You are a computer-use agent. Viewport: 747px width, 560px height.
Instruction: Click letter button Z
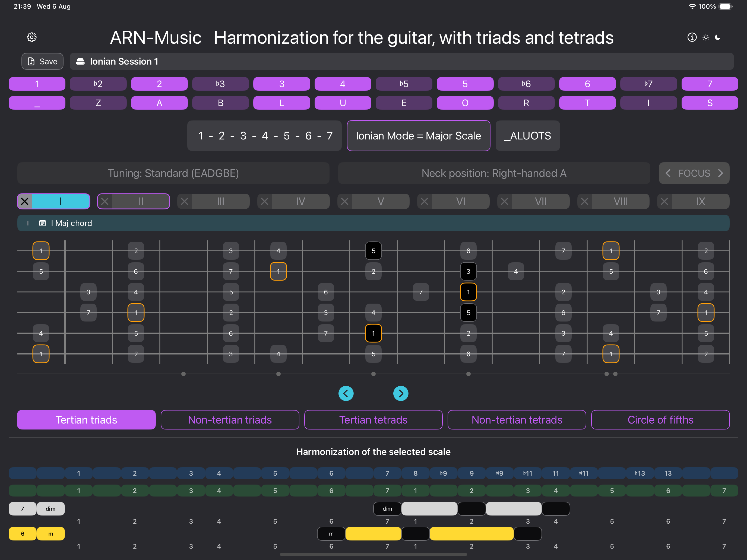98,103
